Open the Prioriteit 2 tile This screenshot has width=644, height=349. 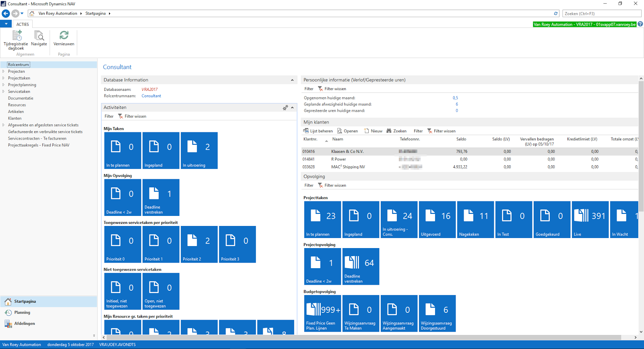[199, 244]
